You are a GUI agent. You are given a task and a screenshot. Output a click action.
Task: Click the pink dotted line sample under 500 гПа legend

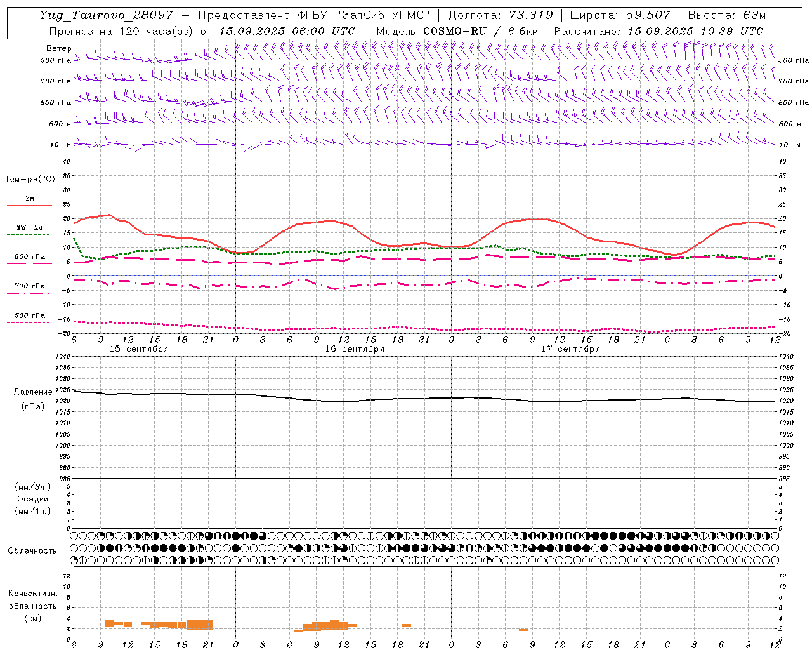(29, 323)
